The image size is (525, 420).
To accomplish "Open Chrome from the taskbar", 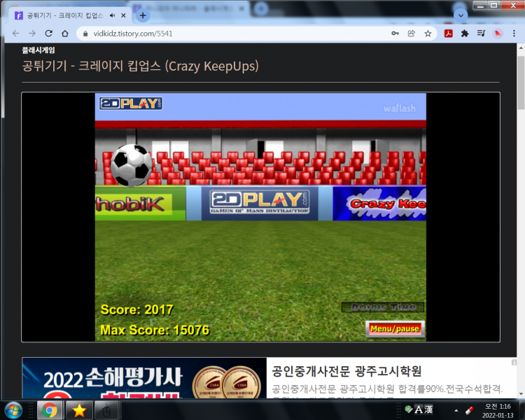I will pyautogui.click(x=50, y=410).
